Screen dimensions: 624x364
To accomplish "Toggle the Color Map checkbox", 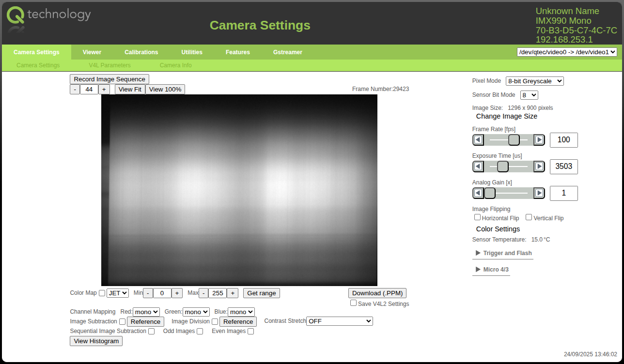I will (102, 293).
